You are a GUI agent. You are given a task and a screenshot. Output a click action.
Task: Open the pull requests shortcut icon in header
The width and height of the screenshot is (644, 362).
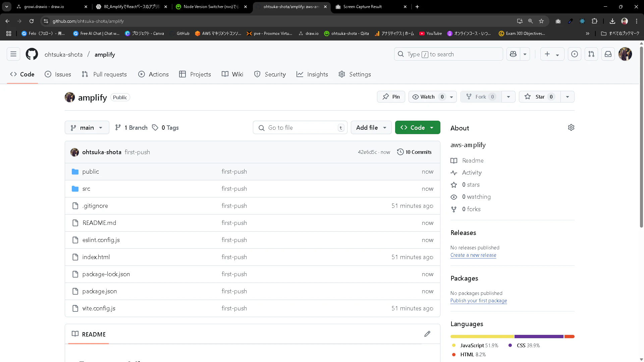(x=591, y=54)
